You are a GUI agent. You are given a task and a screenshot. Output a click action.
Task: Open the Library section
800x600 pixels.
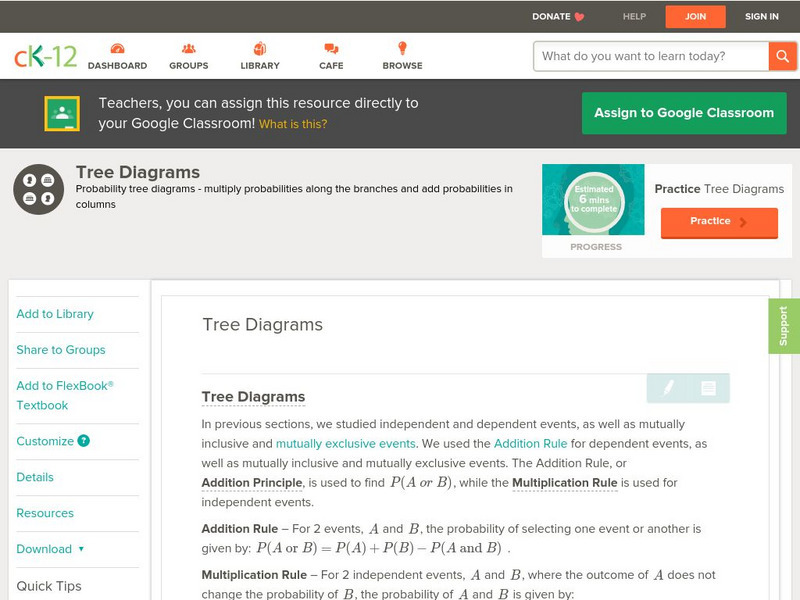coord(258,47)
